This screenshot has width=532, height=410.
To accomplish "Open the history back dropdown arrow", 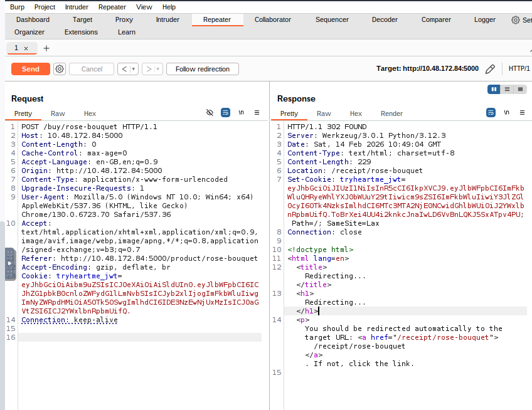I will (x=134, y=69).
